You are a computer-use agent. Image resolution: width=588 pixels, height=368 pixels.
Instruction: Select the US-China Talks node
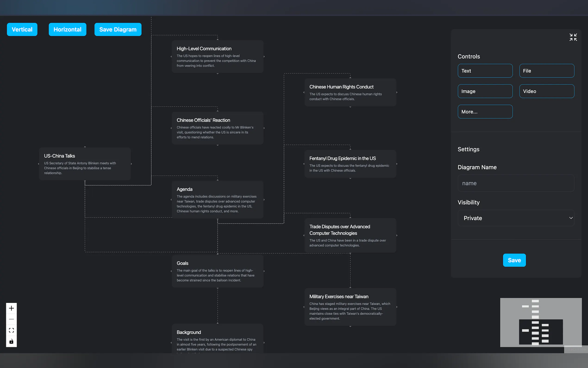click(x=85, y=164)
